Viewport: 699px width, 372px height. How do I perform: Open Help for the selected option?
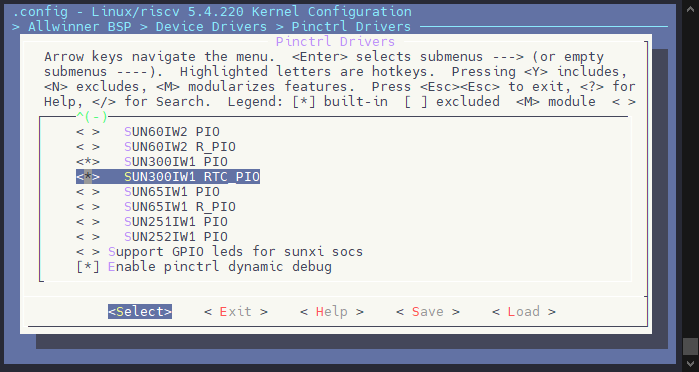332,311
